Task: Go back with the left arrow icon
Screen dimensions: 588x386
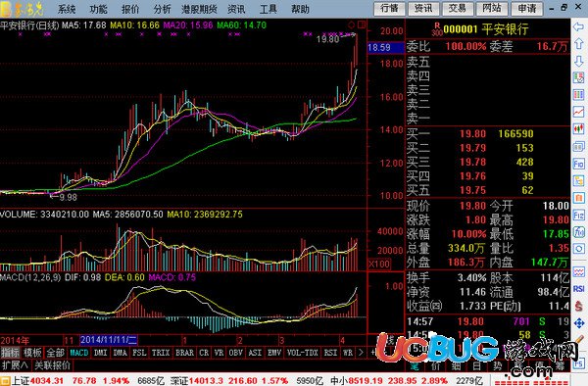Action: click(x=578, y=26)
